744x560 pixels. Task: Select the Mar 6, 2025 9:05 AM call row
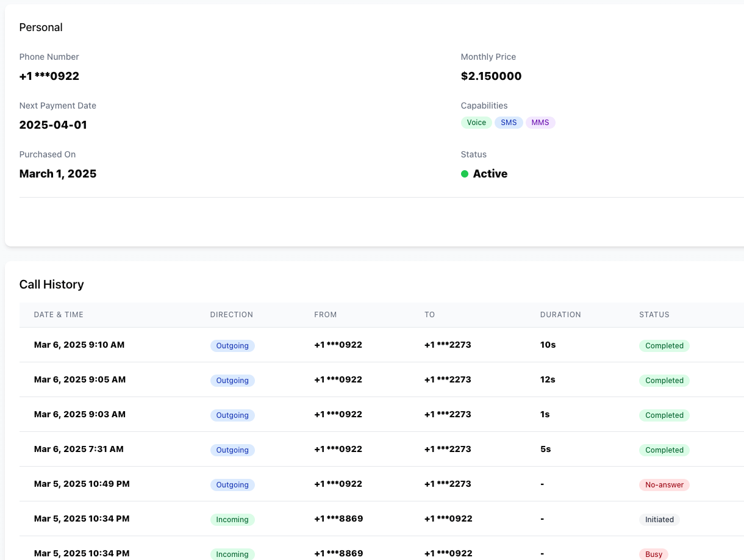pos(305,379)
